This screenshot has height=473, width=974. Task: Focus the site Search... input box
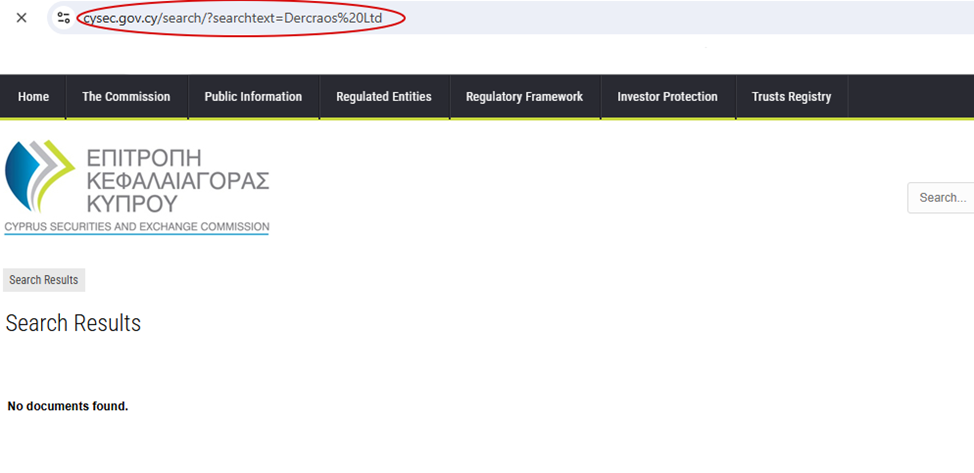pyautogui.click(x=942, y=198)
